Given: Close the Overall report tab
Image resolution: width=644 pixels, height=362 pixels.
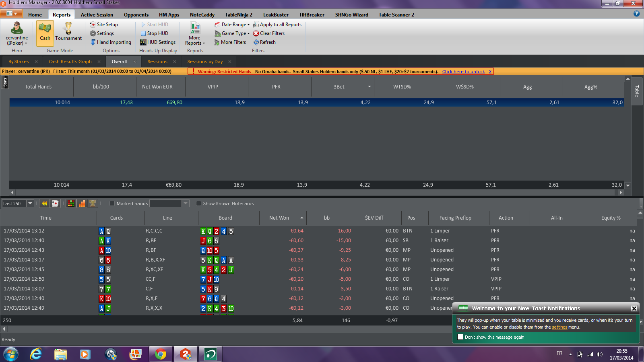Looking at the screenshot, I should 135,62.
